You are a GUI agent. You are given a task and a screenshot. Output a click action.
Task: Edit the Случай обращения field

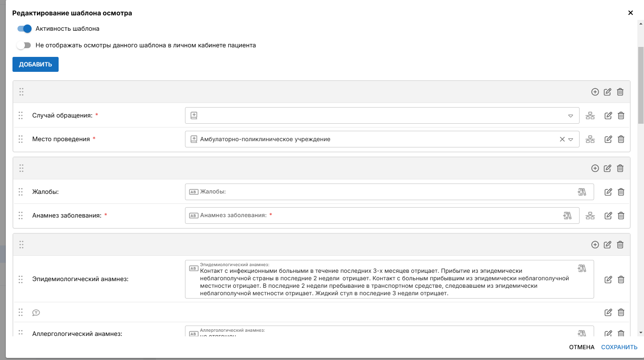(x=608, y=115)
